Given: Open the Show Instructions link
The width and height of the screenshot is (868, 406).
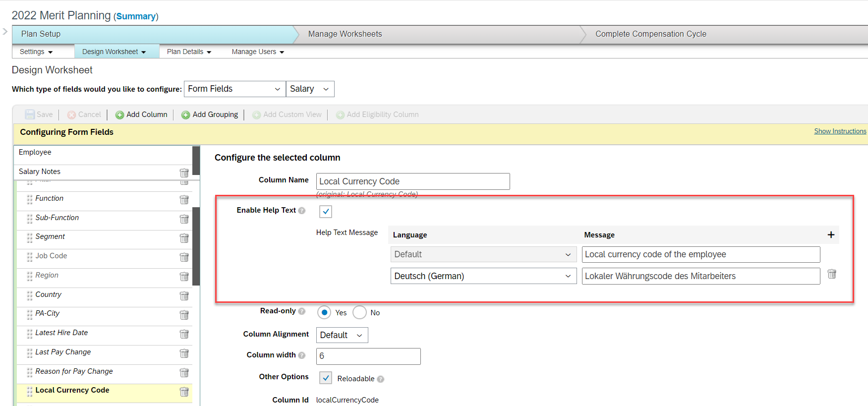Looking at the screenshot, I should pyautogui.click(x=840, y=131).
